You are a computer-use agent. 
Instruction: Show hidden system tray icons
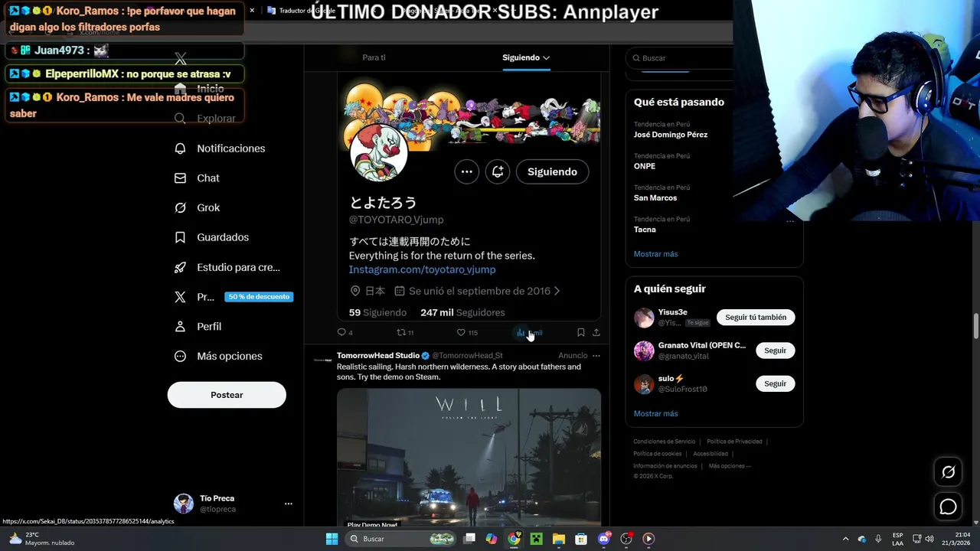click(x=845, y=539)
